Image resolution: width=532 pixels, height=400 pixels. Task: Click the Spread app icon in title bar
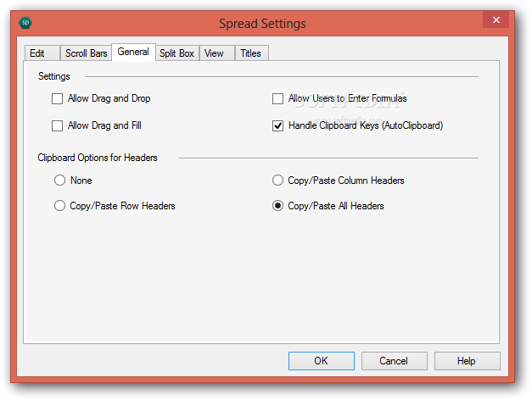click(x=25, y=23)
